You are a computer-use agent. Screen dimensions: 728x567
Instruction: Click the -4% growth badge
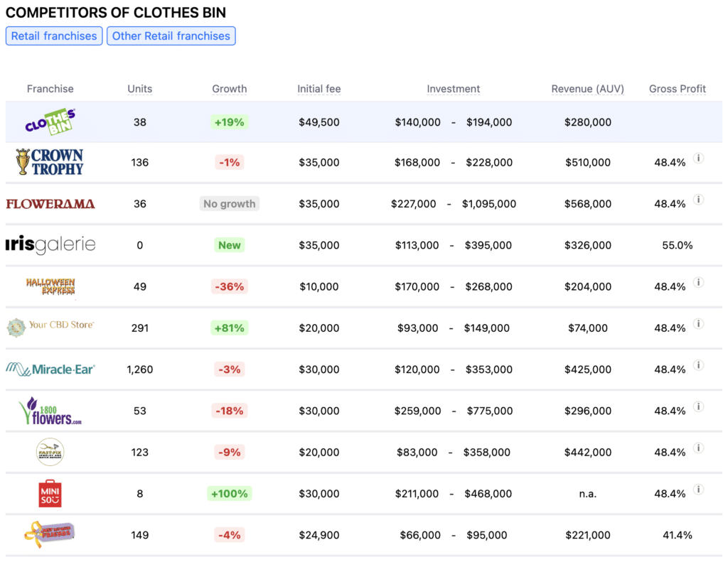[x=230, y=535]
